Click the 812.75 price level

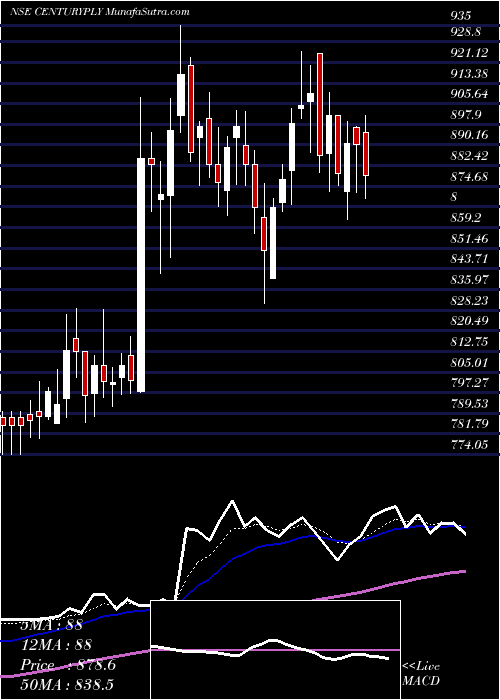(469, 342)
